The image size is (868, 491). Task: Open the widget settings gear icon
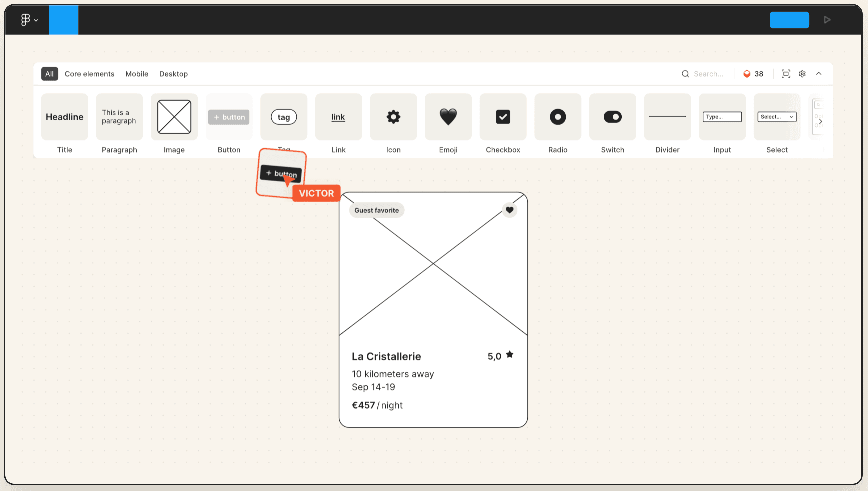coord(802,74)
